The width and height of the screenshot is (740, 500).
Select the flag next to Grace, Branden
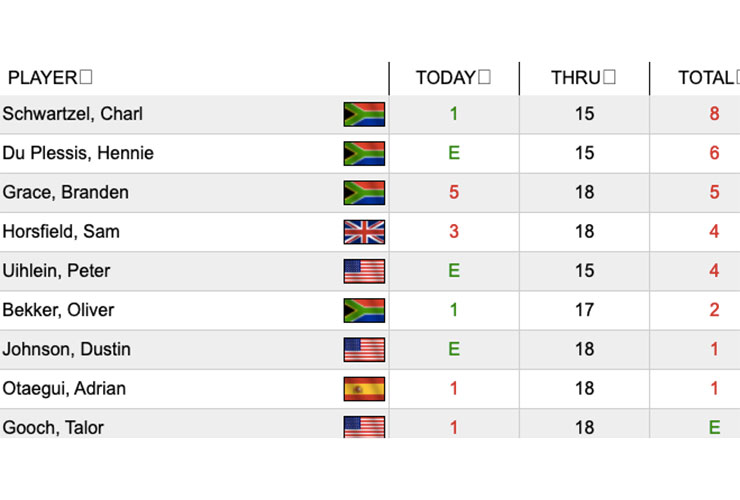click(364, 193)
